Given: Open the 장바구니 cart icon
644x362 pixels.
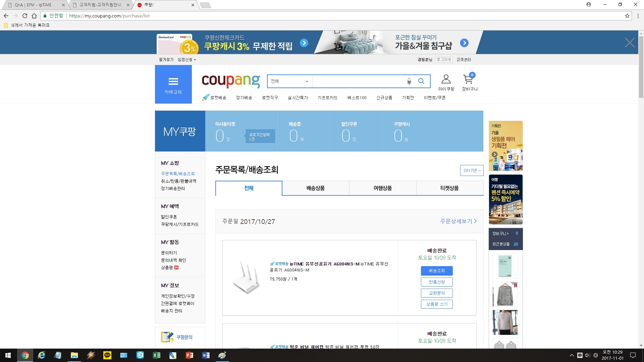Looking at the screenshot, I should point(469,82).
